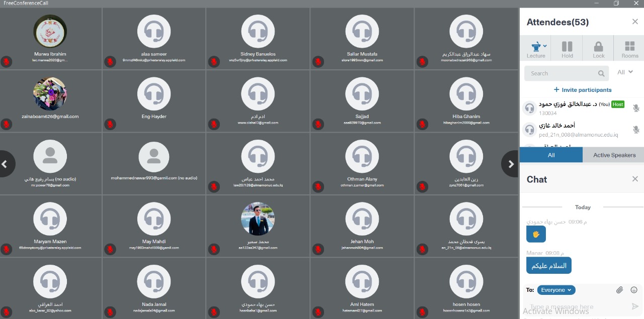Click hosen hosen's headset avatar
Screen dimensions: 644x319
466,282
